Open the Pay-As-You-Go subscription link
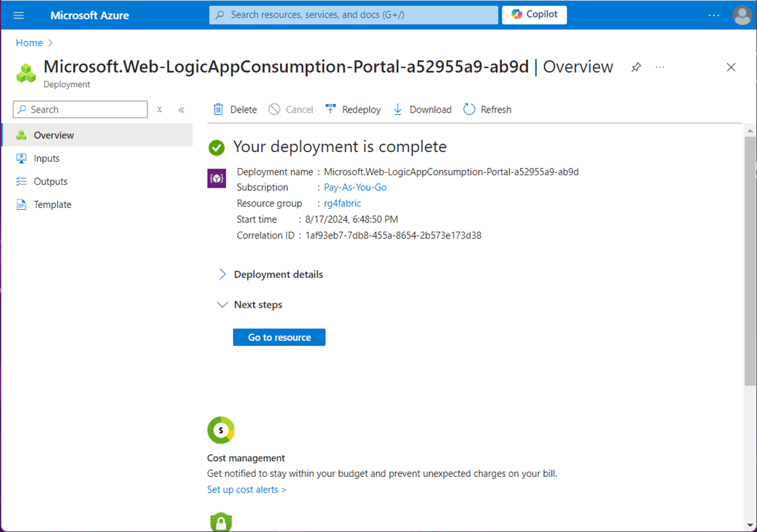 (355, 188)
